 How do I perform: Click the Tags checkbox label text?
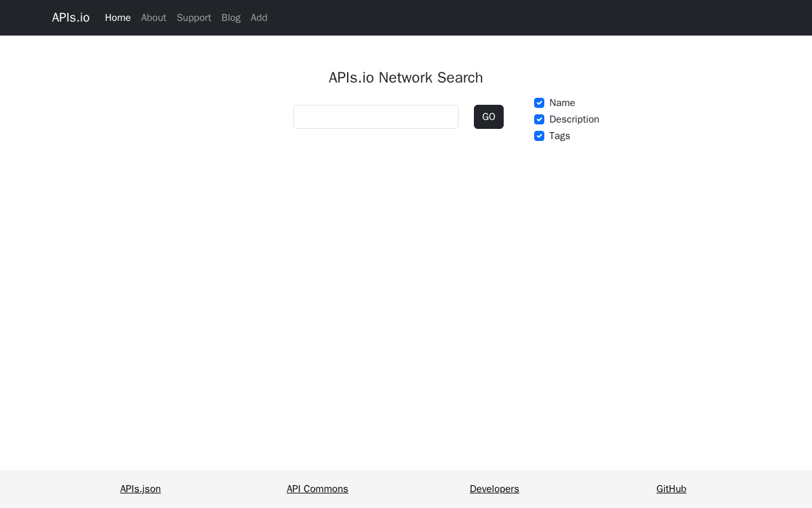(560, 136)
